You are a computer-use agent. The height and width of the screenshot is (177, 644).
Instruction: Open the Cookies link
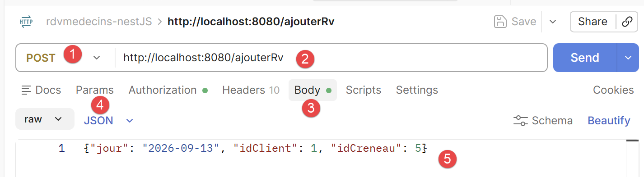(x=613, y=90)
